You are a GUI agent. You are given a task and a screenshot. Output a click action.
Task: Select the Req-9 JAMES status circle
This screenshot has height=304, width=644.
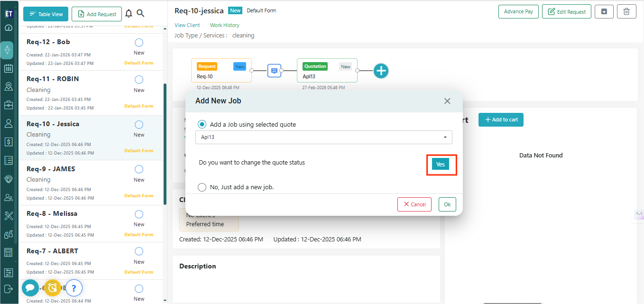(x=139, y=169)
